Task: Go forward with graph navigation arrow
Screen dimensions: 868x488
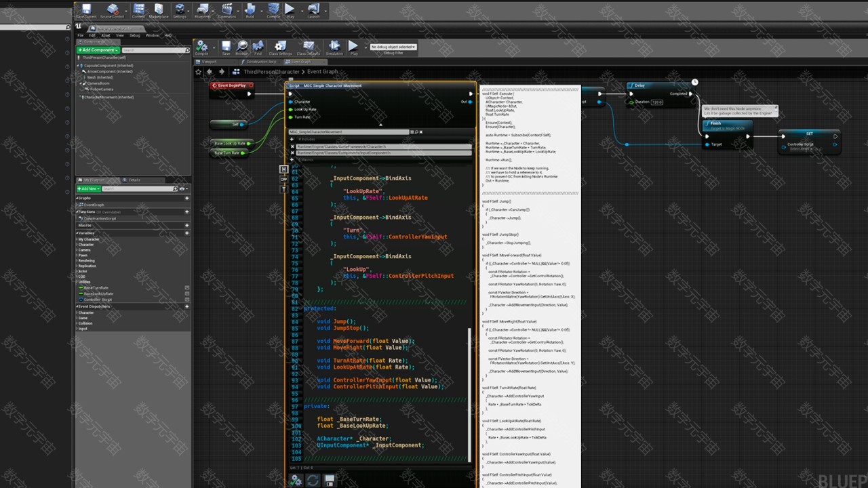Action: (221, 71)
